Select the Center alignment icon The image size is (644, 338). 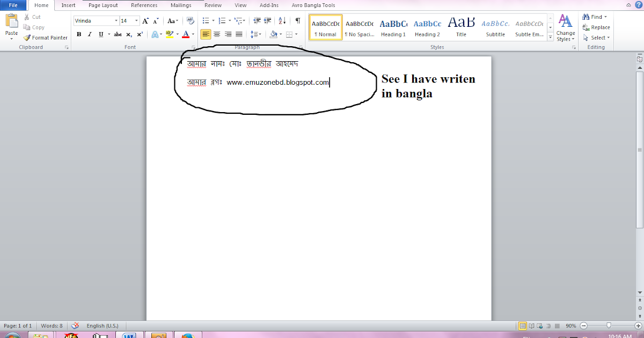217,34
